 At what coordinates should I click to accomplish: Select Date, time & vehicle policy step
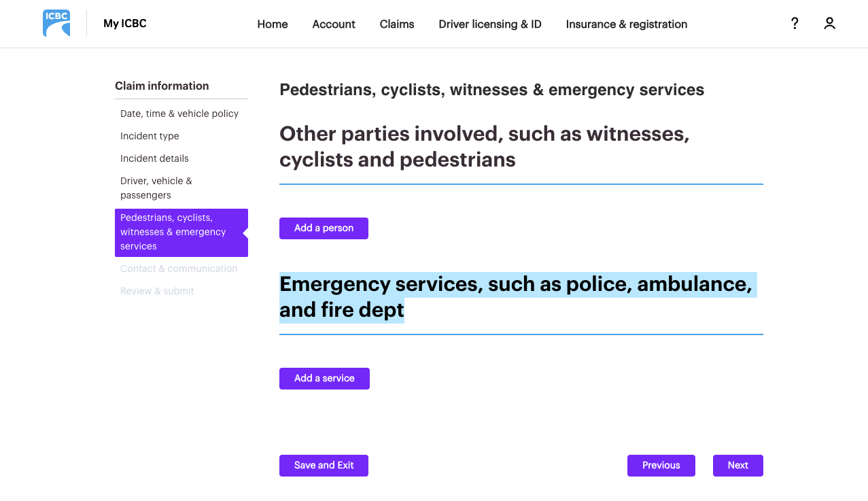coord(179,114)
